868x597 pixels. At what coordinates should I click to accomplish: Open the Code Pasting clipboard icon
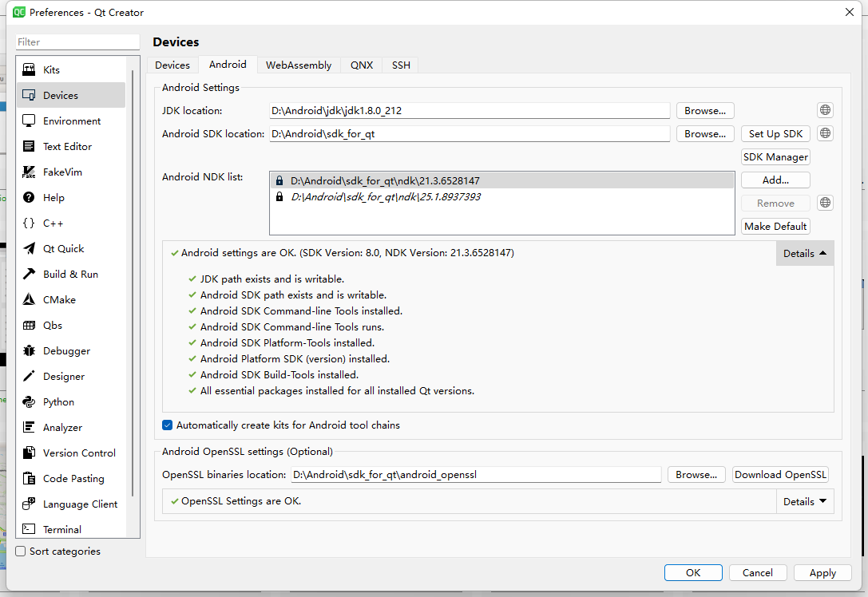(x=29, y=479)
